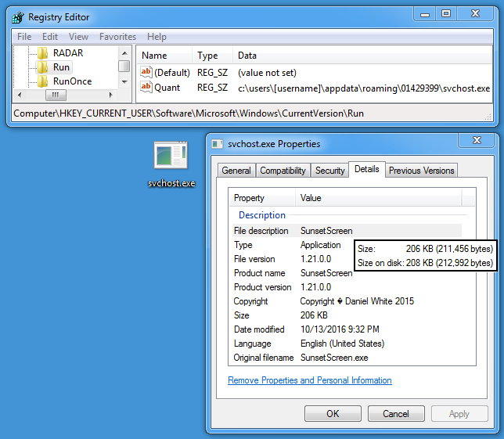Click the tree vertical scrollbar thumb
Screen dimensions: 504x439
pos(124,67)
